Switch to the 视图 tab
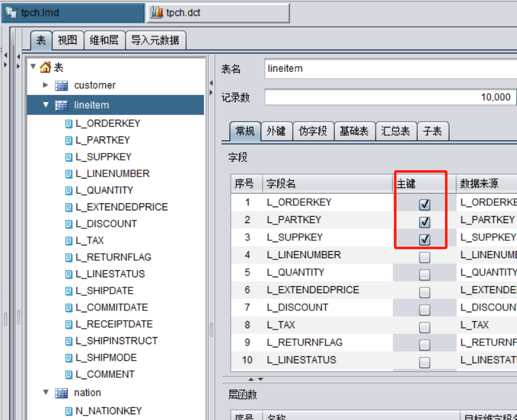517x420 pixels. click(x=68, y=40)
